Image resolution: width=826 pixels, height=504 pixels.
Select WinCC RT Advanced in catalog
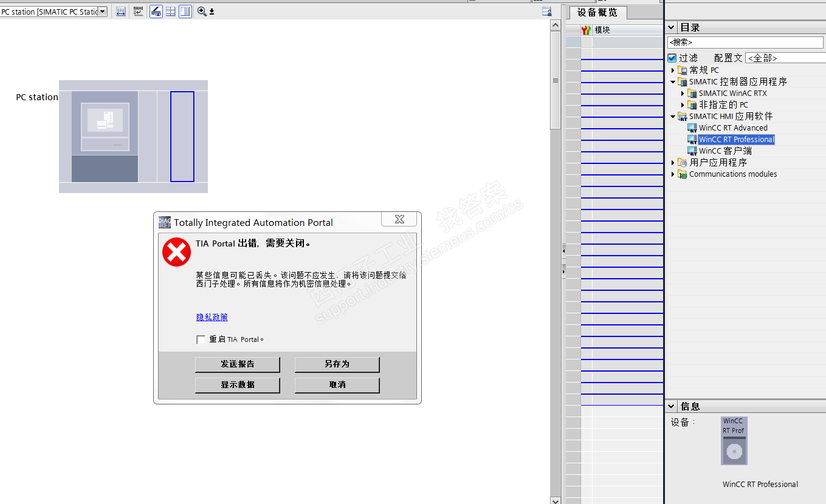[733, 128]
